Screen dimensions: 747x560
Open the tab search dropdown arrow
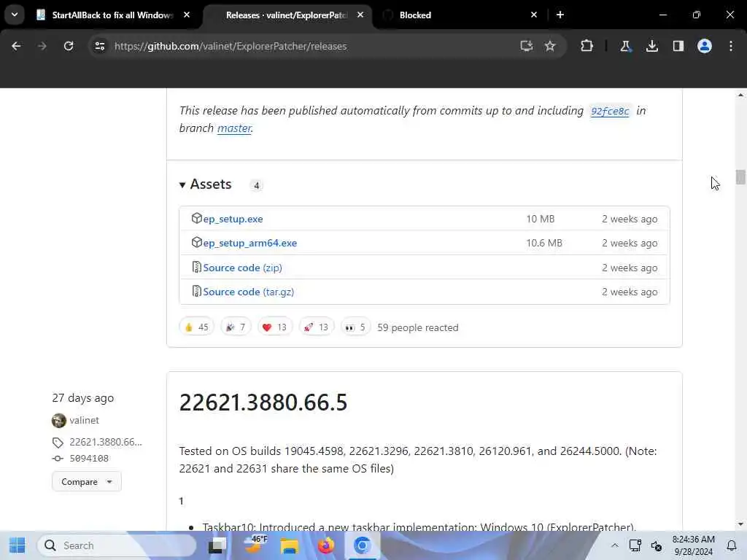pos(15,15)
